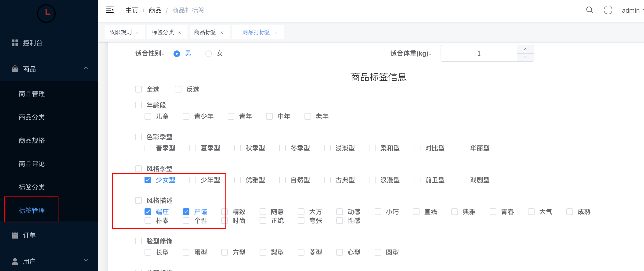The height and width of the screenshot is (271, 644).
Task: Check the 心型 checkbox
Action: 340,252
